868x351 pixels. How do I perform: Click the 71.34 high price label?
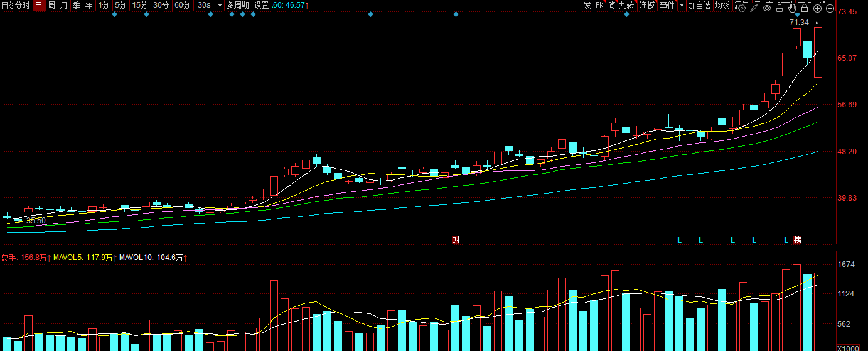pos(800,23)
